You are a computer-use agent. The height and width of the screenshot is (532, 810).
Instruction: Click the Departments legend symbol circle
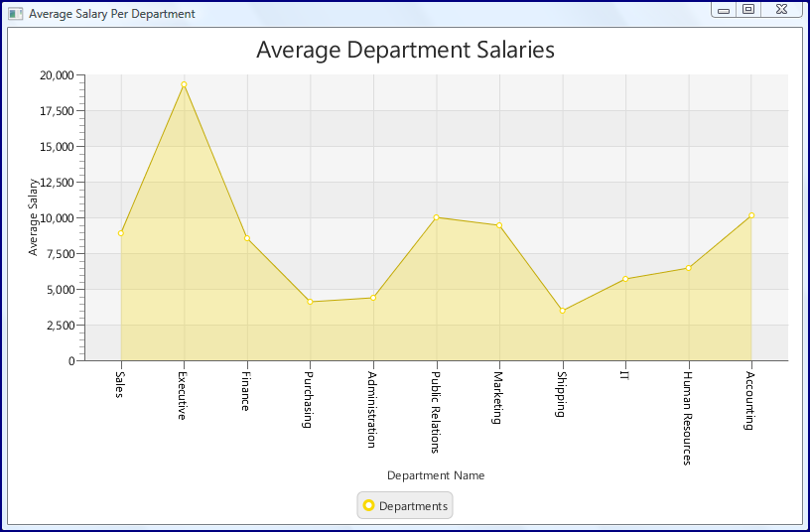tap(368, 505)
